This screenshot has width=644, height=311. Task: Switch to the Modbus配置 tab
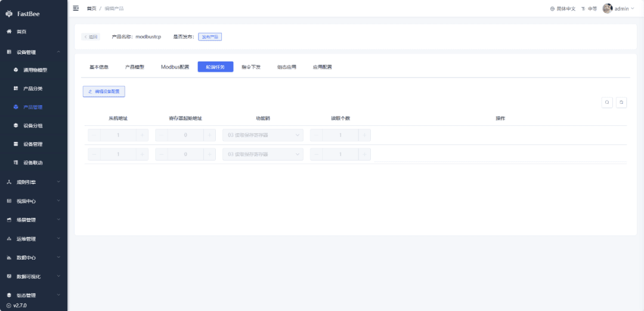pos(175,67)
